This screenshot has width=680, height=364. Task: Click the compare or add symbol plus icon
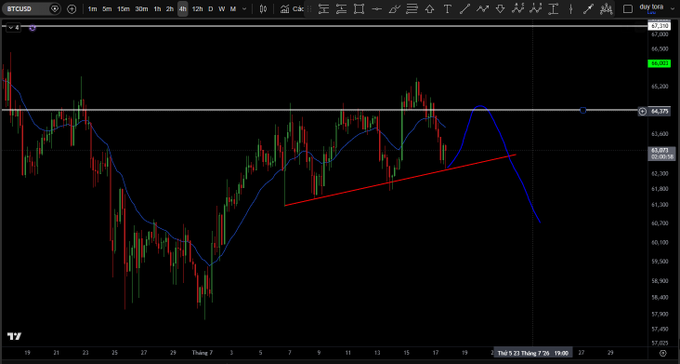(x=72, y=9)
